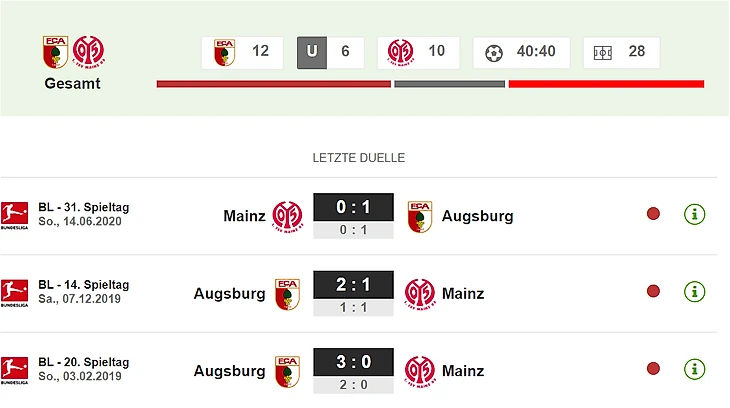Click the Bundesliga logo of 20. Spieltag
Screen dimensions: 730x408
pos(14,370)
